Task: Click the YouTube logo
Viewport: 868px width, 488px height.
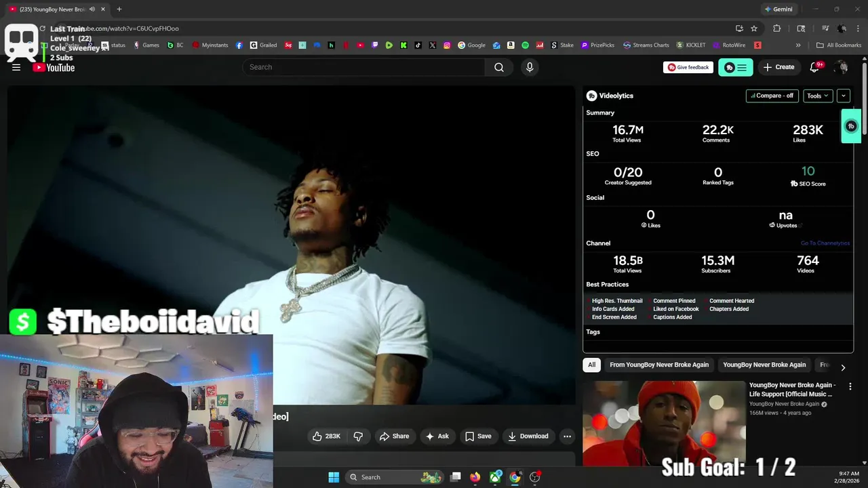Action: click(54, 67)
